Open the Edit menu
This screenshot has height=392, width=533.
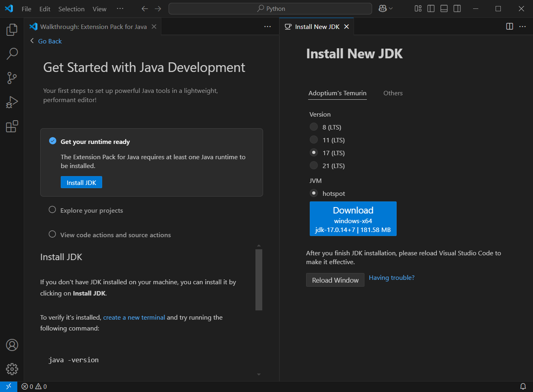tap(45, 9)
